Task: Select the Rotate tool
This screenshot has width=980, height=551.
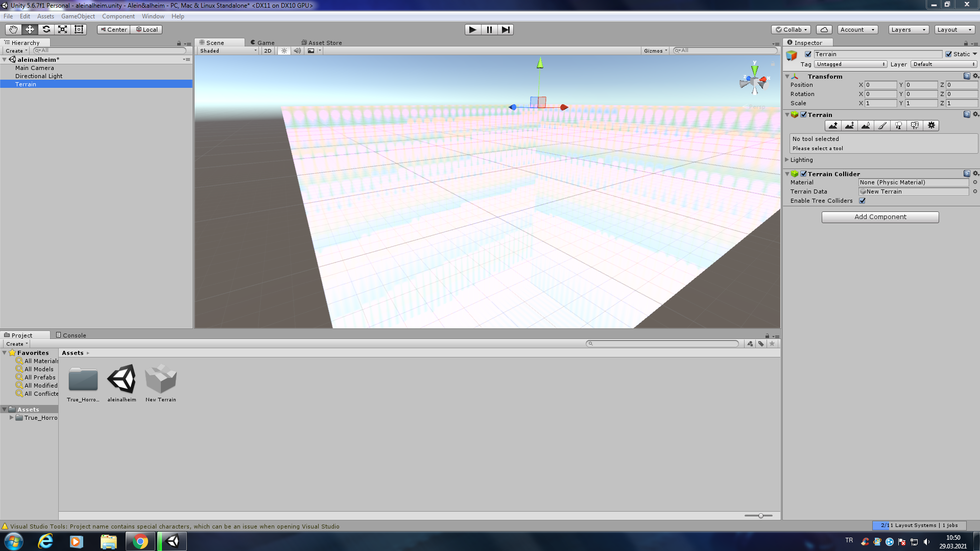Action: (46, 30)
